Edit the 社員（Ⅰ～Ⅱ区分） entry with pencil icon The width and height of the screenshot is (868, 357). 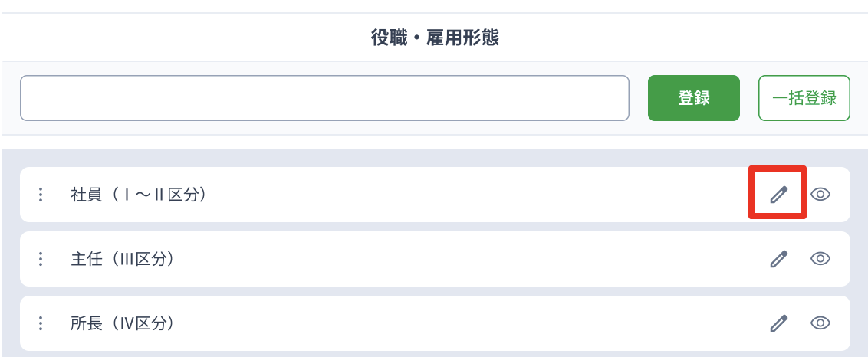pos(778,195)
